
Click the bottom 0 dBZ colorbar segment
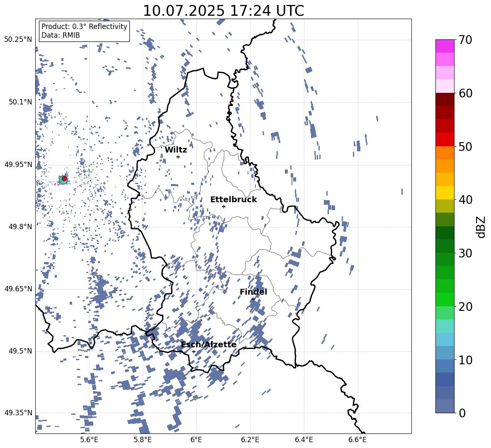[x=445, y=406]
